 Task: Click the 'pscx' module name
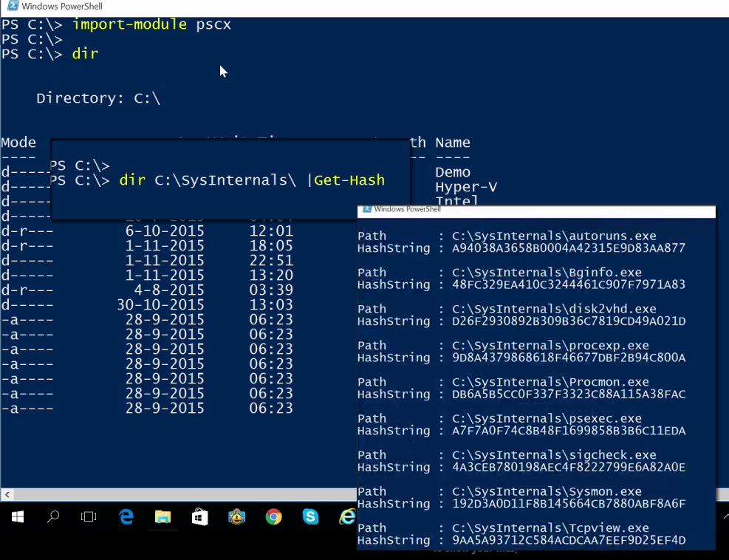pos(213,24)
